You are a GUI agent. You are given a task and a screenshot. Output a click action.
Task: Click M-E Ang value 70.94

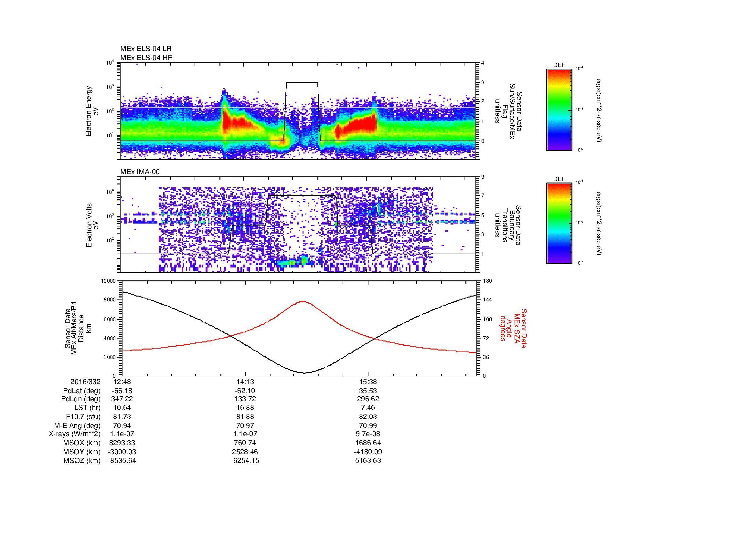tap(122, 425)
